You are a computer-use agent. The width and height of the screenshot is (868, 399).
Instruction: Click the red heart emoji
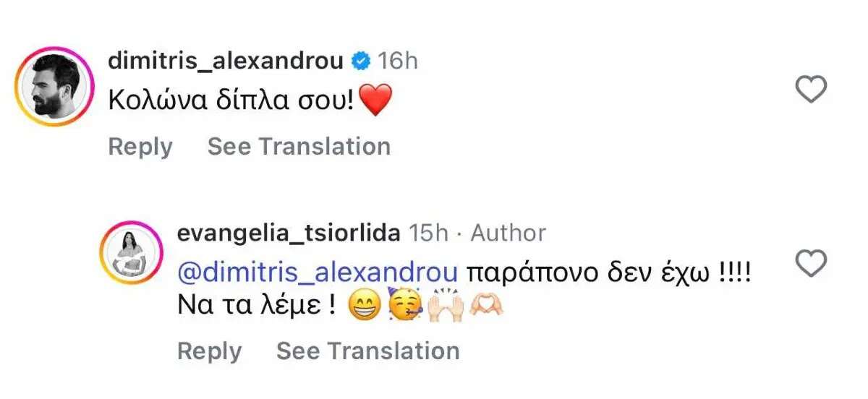[x=375, y=100]
